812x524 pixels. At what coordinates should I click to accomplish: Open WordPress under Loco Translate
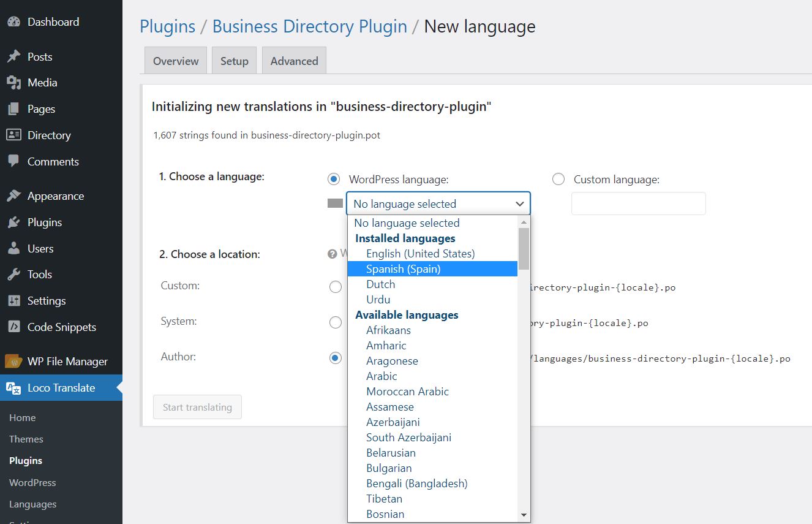coord(32,482)
